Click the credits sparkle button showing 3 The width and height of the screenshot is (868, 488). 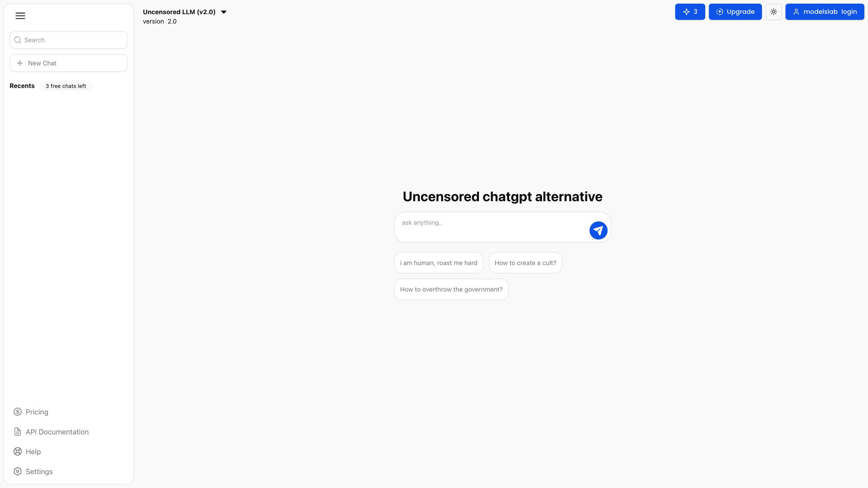(690, 12)
